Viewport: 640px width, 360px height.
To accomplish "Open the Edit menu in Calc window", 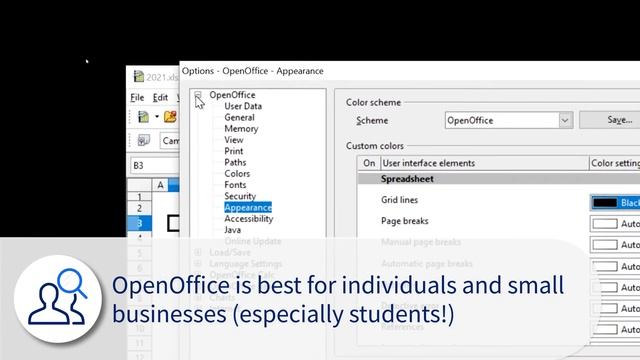I will click(x=160, y=98).
